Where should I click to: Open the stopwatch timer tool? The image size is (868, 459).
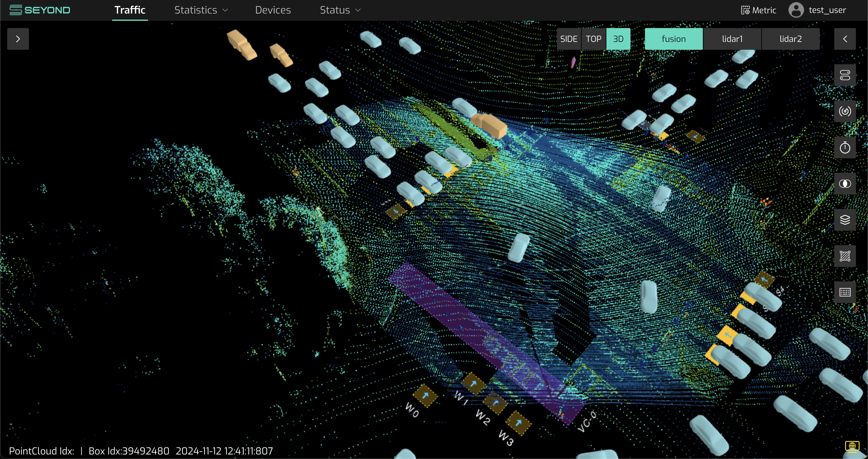(x=844, y=147)
